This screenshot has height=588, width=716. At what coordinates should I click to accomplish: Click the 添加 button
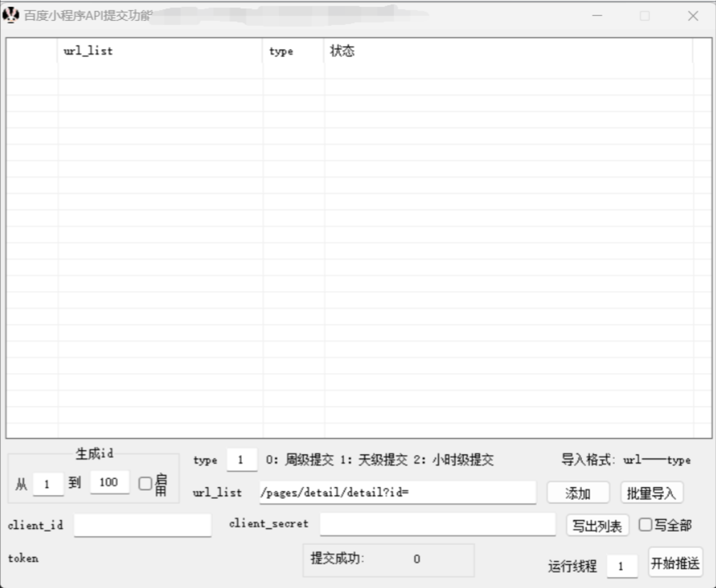tap(578, 493)
